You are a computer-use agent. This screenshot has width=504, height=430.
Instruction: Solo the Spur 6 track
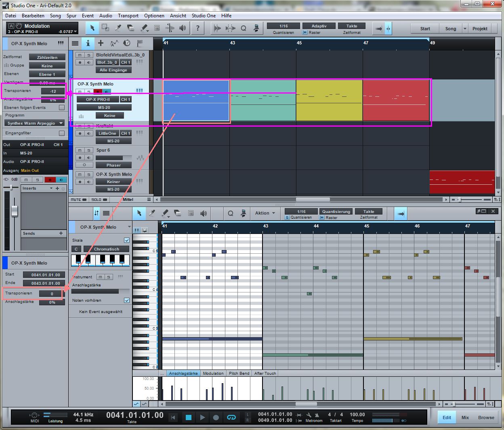(89, 150)
